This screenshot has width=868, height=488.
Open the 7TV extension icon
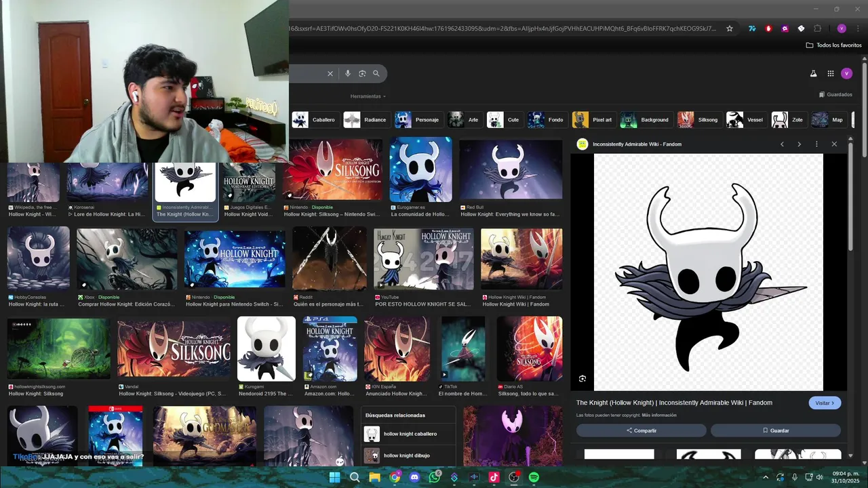[x=752, y=28]
